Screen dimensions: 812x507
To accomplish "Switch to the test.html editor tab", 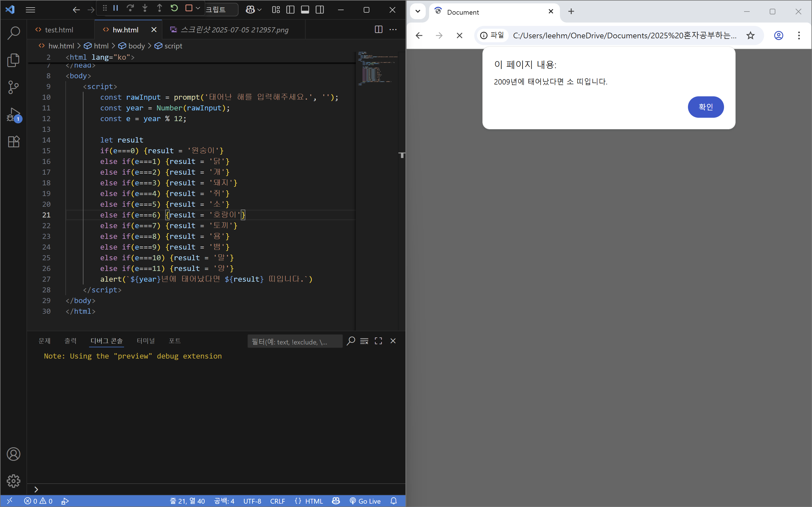I will click(x=59, y=30).
